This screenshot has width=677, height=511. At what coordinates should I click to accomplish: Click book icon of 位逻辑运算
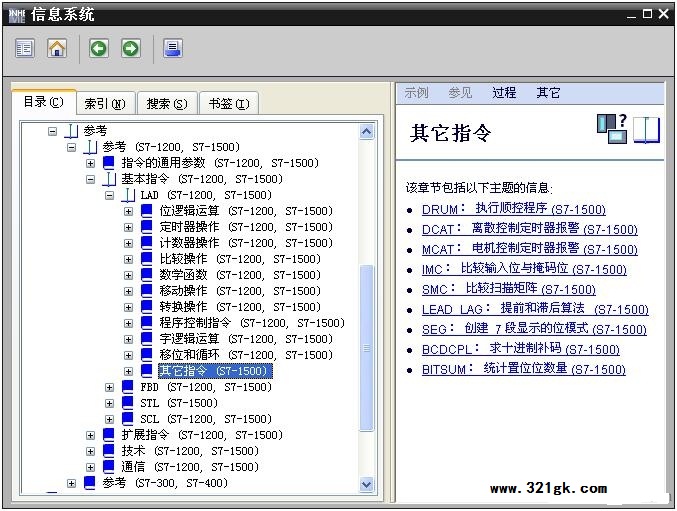(x=147, y=211)
